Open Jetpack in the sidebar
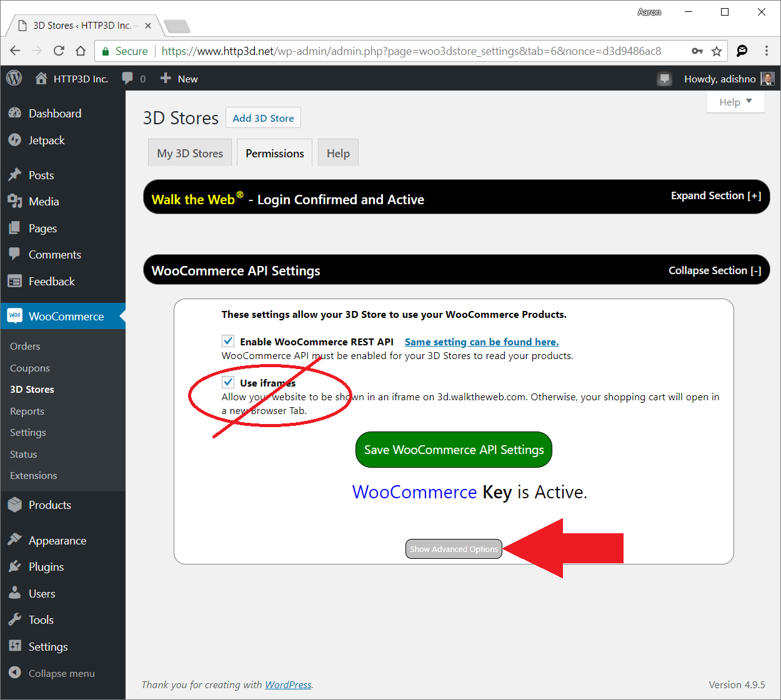The image size is (781, 700). (x=62, y=140)
